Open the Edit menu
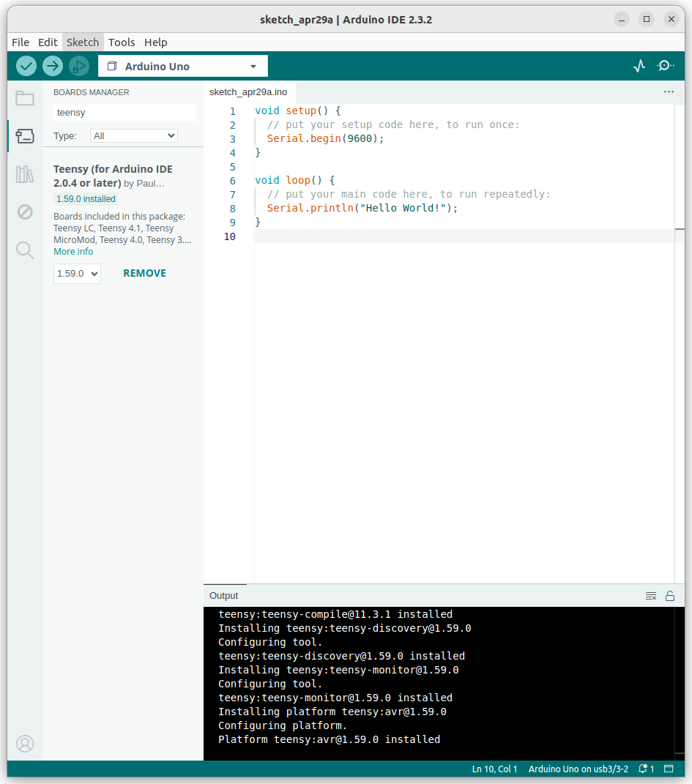This screenshot has width=692, height=784. tap(48, 42)
